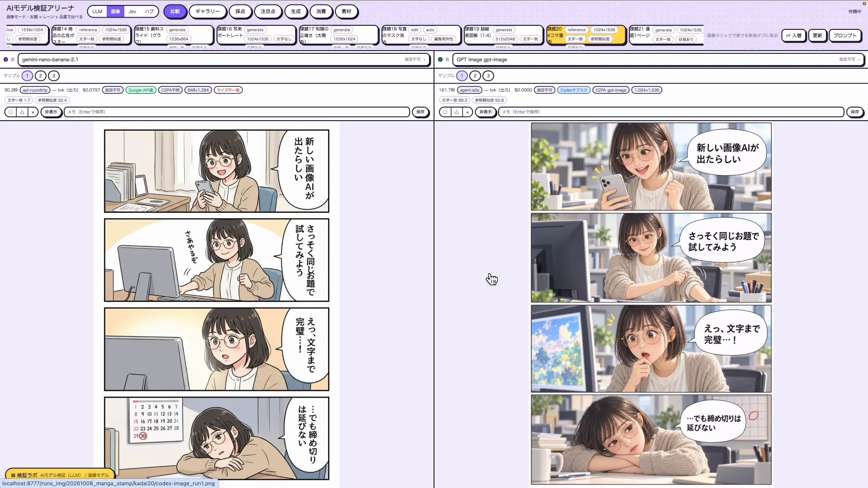Select the Jev mode toggle
The height and width of the screenshot is (488, 868).
coord(132,11)
